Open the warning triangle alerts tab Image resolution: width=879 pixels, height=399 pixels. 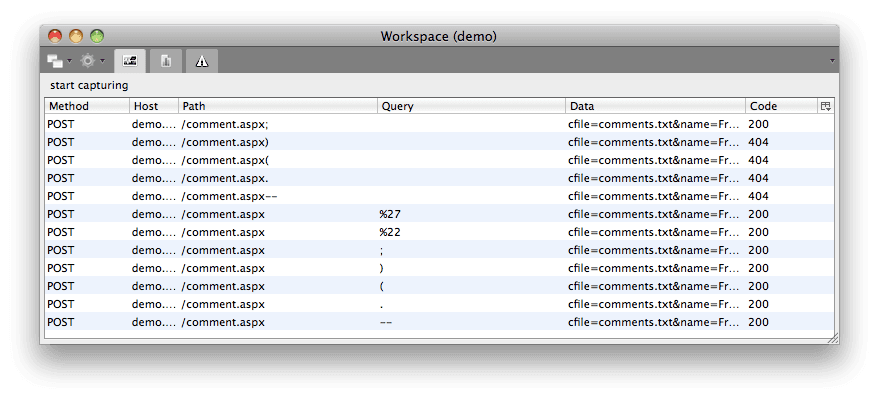(x=202, y=61)
